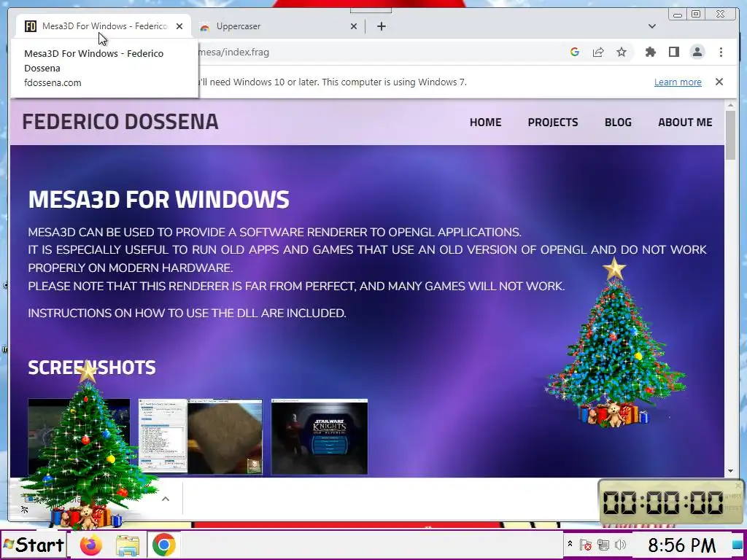This screenshot has width=747, height=560.
Task: Click the 8:56 PM taskbar clock
Action: click(682, 545)
